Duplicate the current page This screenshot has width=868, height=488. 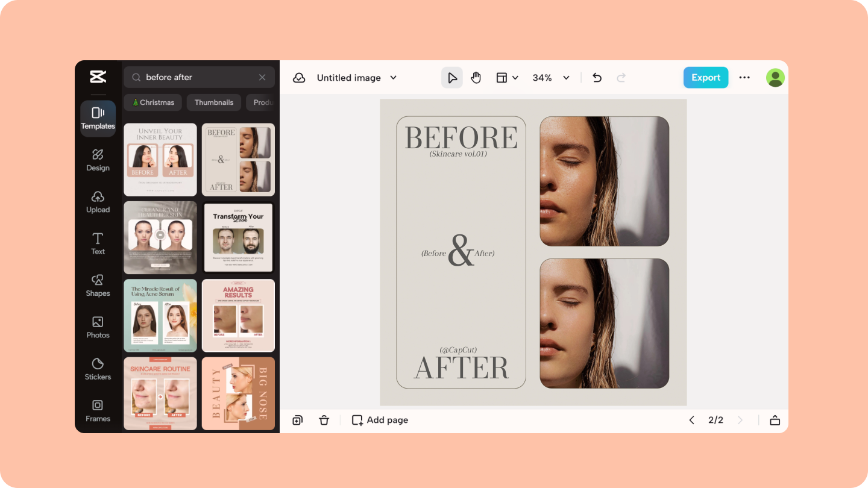pos(297,420)
